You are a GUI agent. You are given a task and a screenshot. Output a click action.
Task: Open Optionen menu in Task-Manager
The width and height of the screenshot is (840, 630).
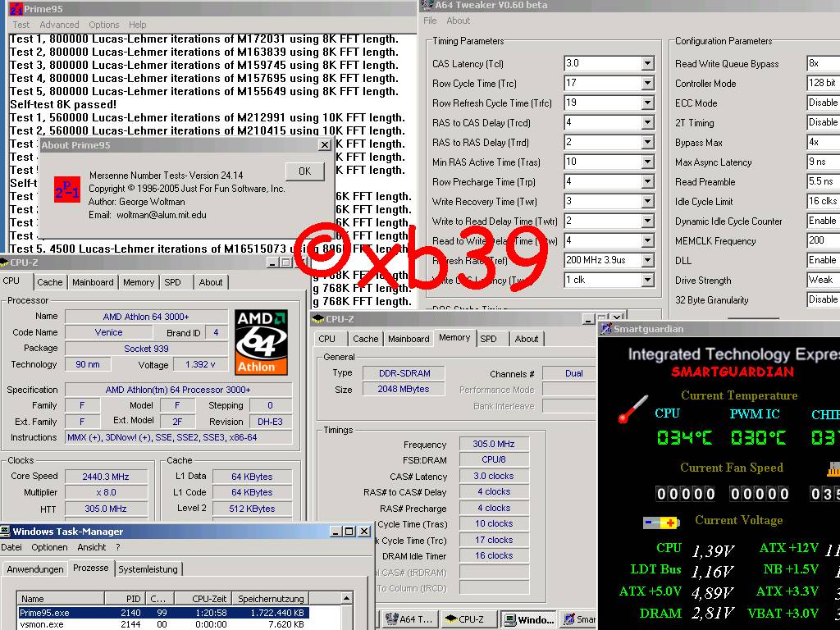click(x=49, y=547)
